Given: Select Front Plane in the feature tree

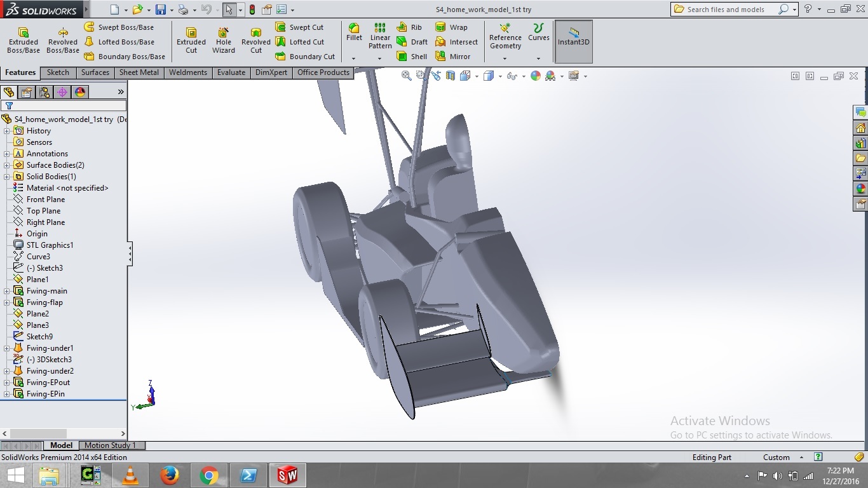Looking at the screenshot, I should [x=45, y=200].
